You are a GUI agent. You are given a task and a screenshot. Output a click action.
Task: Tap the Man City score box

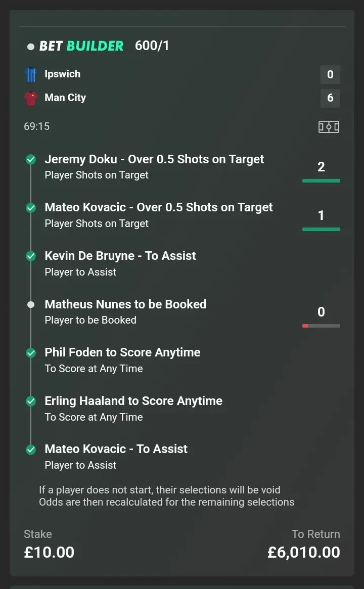(x=330, y=98)
